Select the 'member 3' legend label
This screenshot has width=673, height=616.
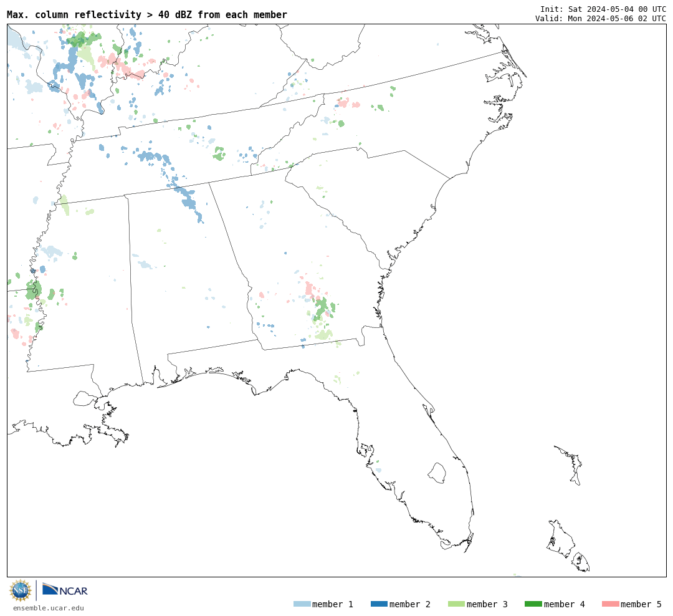click(487, 604)
